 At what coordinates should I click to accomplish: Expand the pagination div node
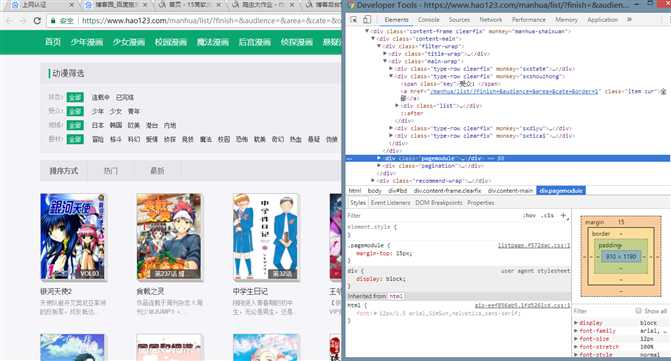379,166
